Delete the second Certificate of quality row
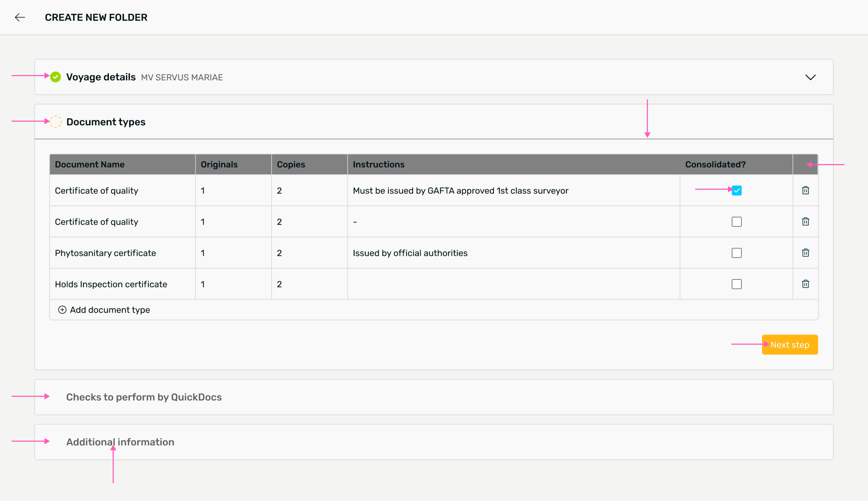Screen dimensions: 868x501 tap(805, 222)
